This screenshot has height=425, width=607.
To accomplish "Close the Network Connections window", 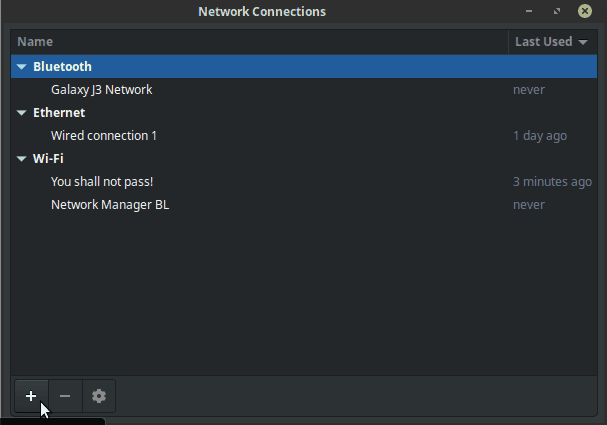I will 584,12.
